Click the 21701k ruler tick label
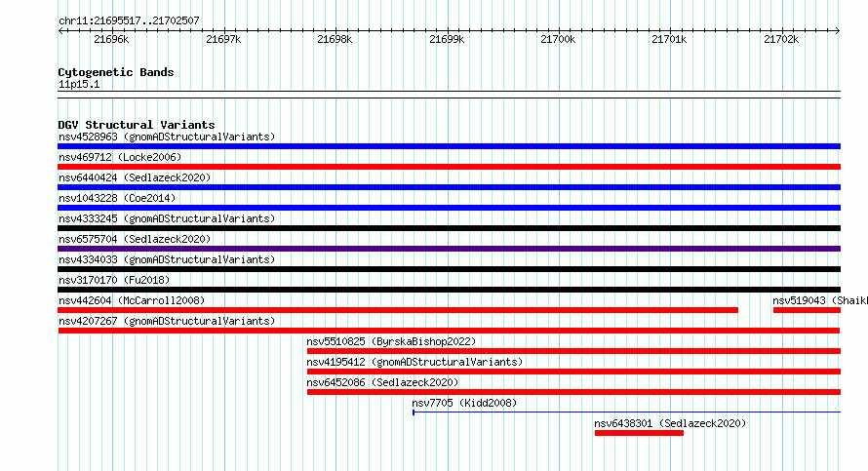 669,39
